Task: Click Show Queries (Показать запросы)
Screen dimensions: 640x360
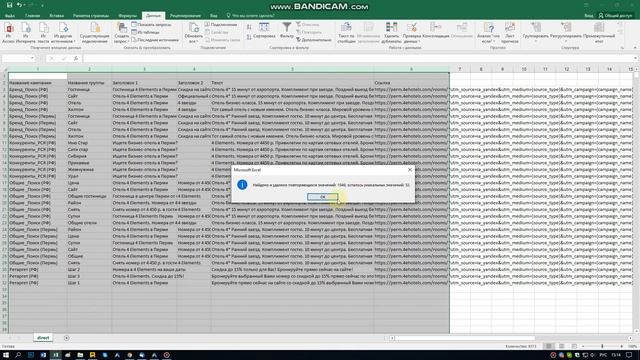Action: (151, 24)
